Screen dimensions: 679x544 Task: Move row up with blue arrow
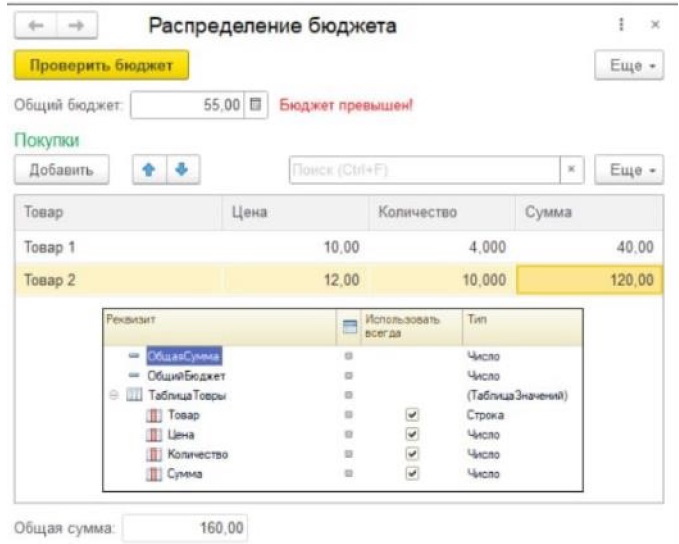pyautogui.click(x=148, y=170)
